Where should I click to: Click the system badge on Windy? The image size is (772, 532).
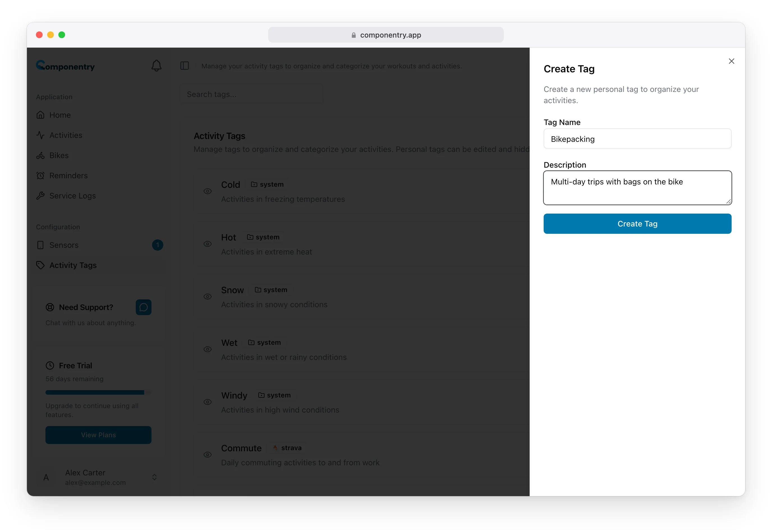point(275,395)
